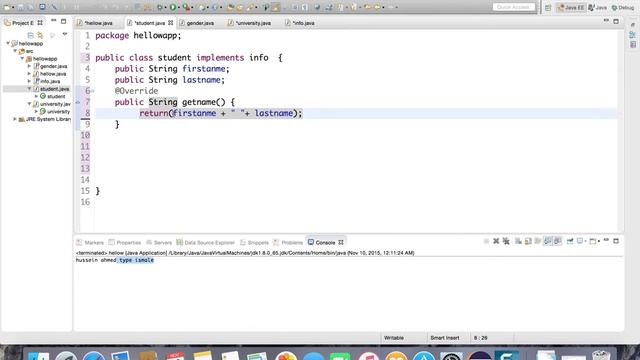Toggle the fold marker on line 6
Viewport: 640px width, 360px height.
pyautogui.click(x=93, y=91)
